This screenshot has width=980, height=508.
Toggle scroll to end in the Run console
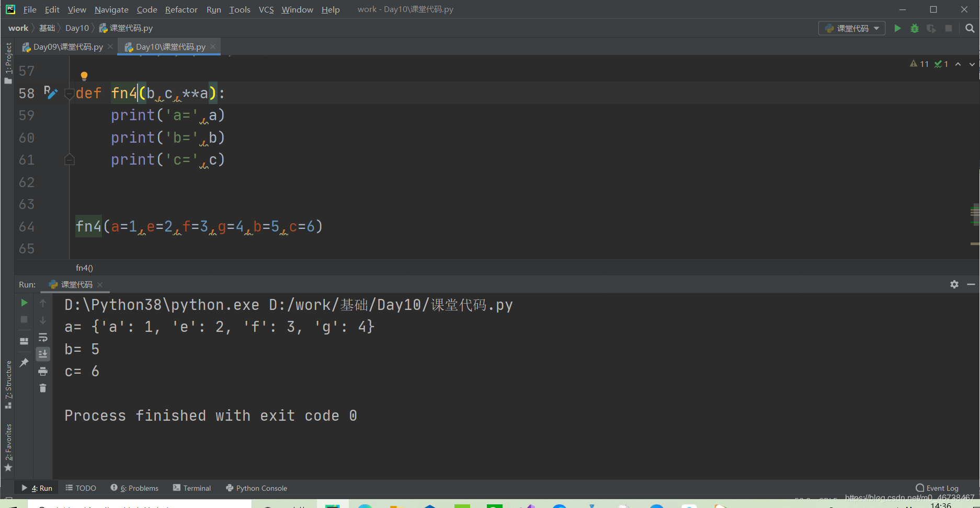(x=43, y=354)
